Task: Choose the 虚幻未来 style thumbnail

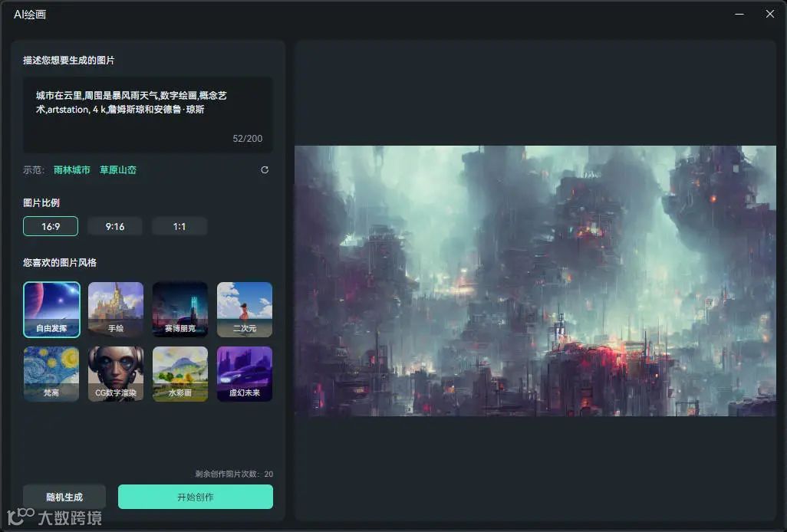Action: tap(245, 374)
